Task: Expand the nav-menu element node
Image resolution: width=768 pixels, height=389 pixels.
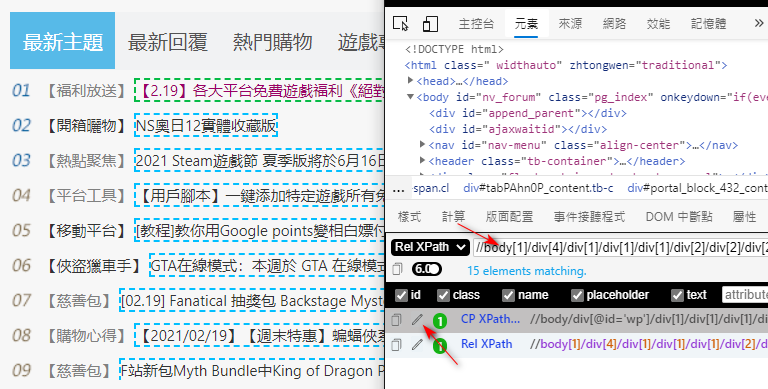Action: pyautogui.click(x=423, y=145)
